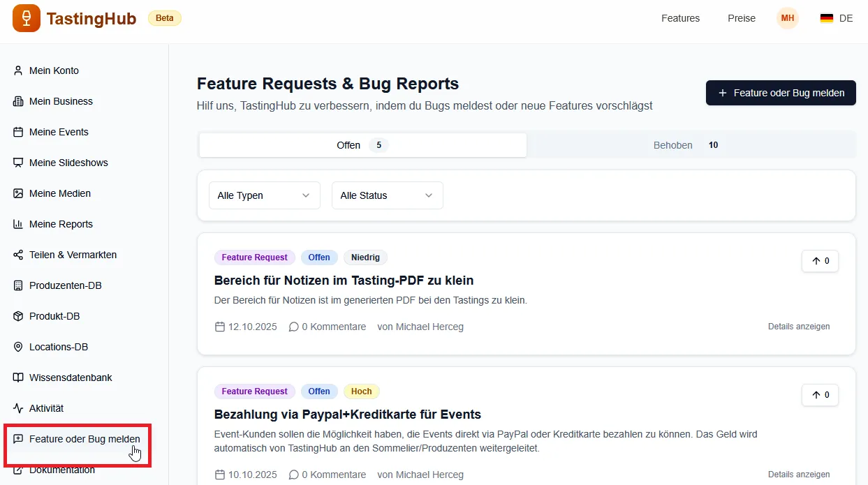This screenshot has height=485, width=868.
Task: Click the TastingHub wine glass logo
Action: point(27,18)
